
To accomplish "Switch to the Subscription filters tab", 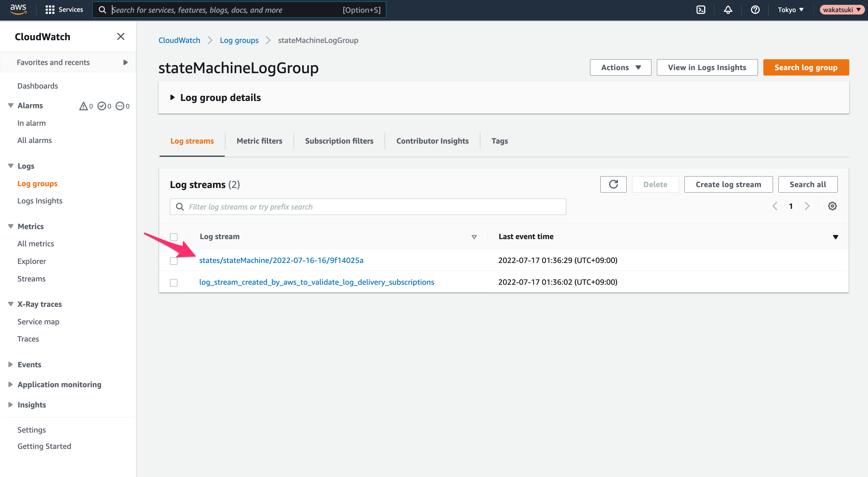I will tap(339, 141).
